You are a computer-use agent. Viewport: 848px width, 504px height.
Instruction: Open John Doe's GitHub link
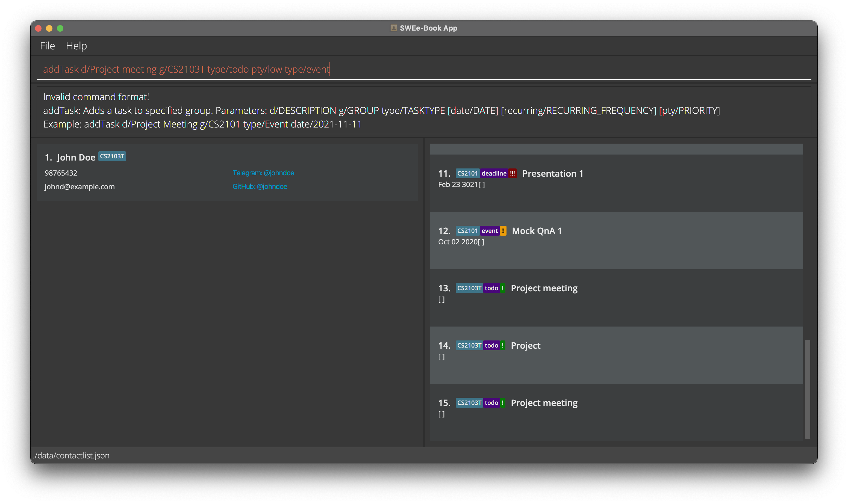coord(260,186)
